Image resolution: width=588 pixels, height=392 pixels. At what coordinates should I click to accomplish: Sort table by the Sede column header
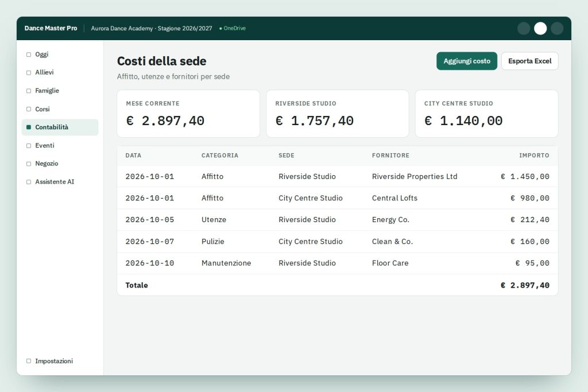point(286,156)
